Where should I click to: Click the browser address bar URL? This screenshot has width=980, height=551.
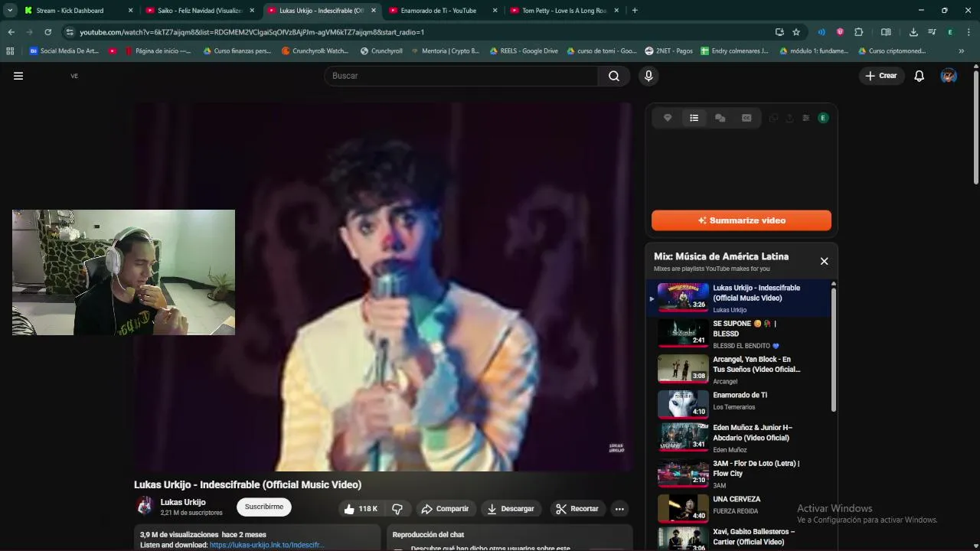coord(252,32)
